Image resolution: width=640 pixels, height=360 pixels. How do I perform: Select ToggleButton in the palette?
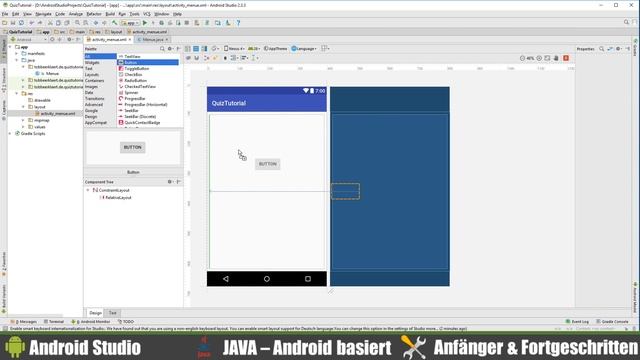tap(148, 69)
